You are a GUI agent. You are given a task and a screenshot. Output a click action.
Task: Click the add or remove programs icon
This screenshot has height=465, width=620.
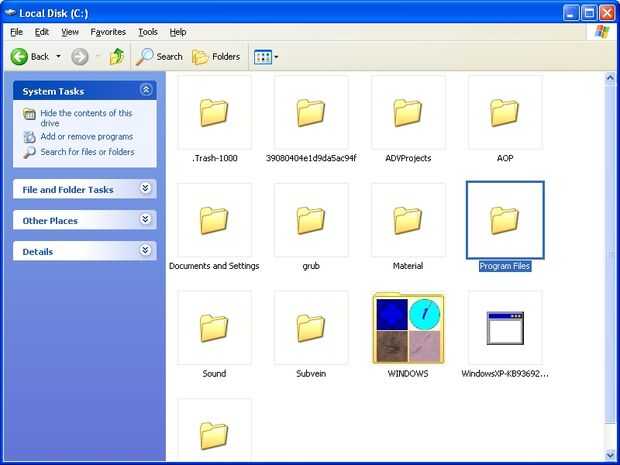(x=29, y=137)
